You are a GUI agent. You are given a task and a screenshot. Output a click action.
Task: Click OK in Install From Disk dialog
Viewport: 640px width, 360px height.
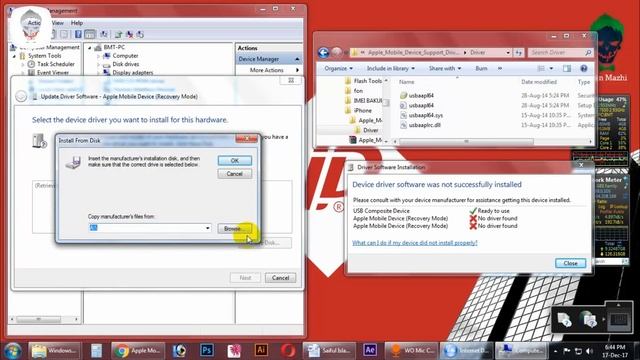[x=234, y=160]
